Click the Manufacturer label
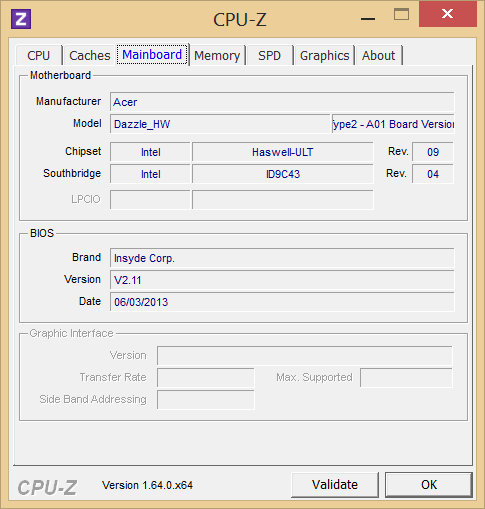Screen dimensions: 485x509 tap(68, 101)
